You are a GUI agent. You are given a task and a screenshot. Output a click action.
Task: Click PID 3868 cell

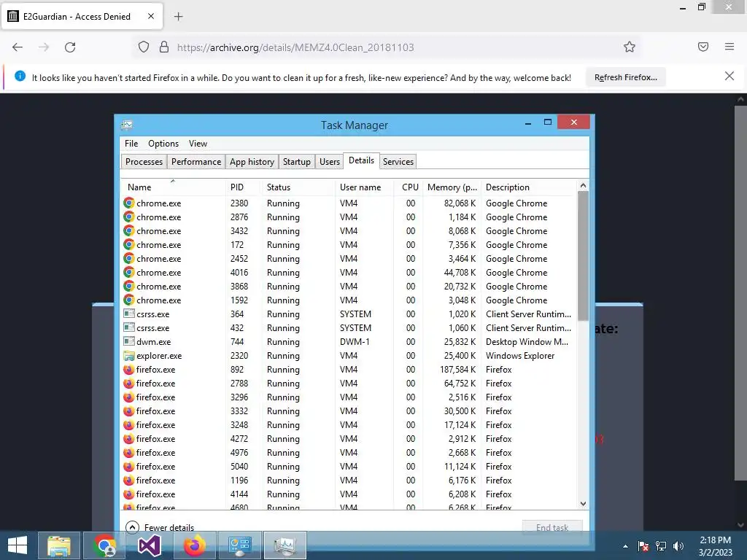(x=239, y=286)
